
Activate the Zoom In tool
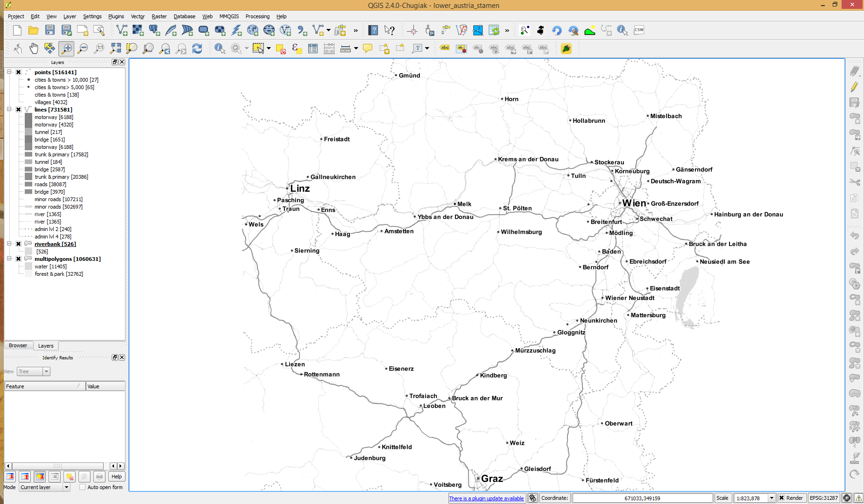[66, 49]
